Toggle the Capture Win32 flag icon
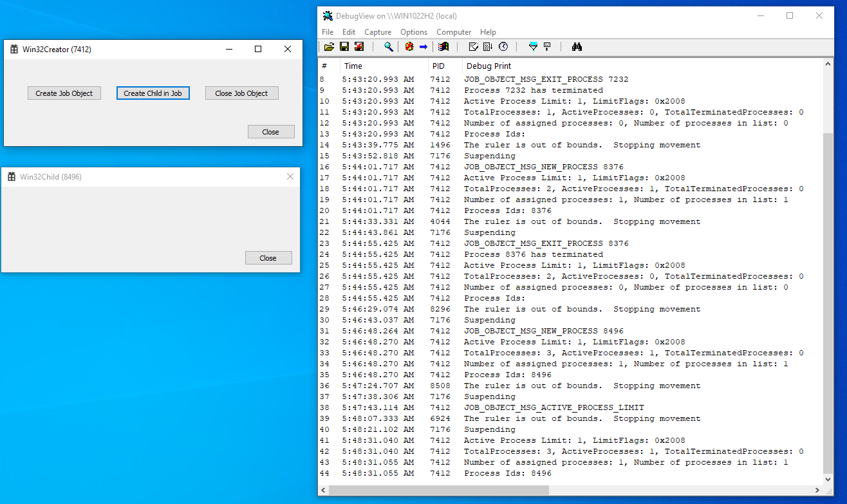The height and width of the screenshot is (504, 847). coord(443,46)
